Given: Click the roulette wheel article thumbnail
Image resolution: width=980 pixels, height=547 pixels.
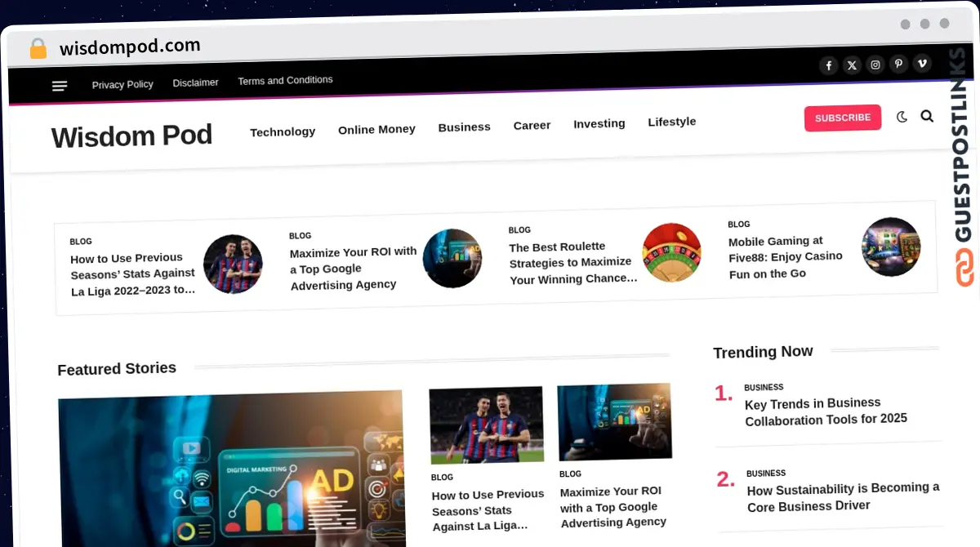Looking at the screenshot, I should coord(671,252).
